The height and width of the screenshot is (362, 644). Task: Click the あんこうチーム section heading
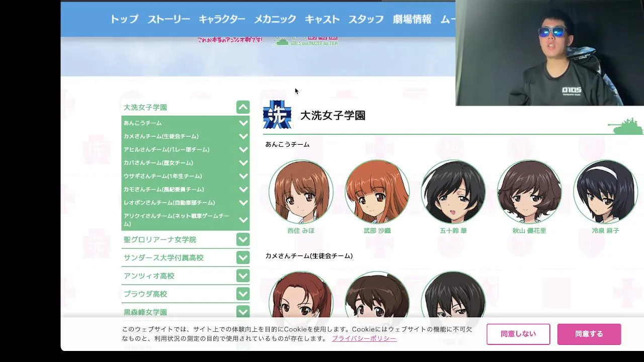point(287,144)
